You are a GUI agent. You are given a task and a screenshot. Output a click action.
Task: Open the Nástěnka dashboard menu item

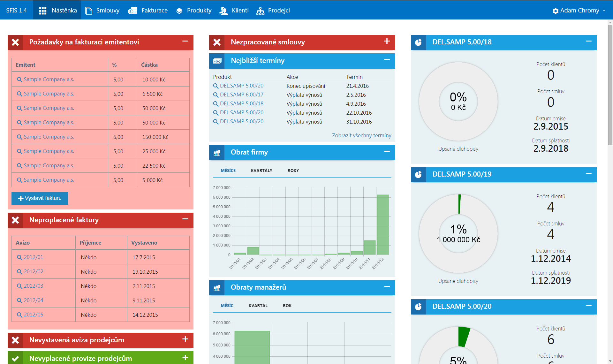click(57, 10)
